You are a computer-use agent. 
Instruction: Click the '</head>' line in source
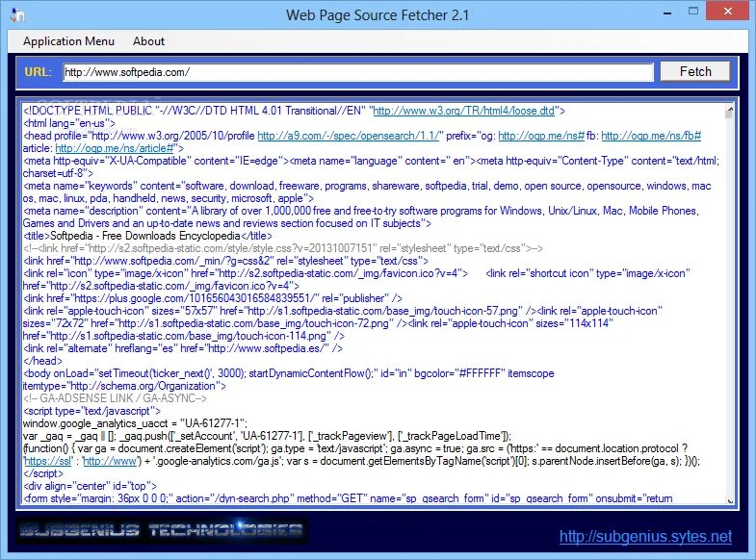tap(43, 361)
